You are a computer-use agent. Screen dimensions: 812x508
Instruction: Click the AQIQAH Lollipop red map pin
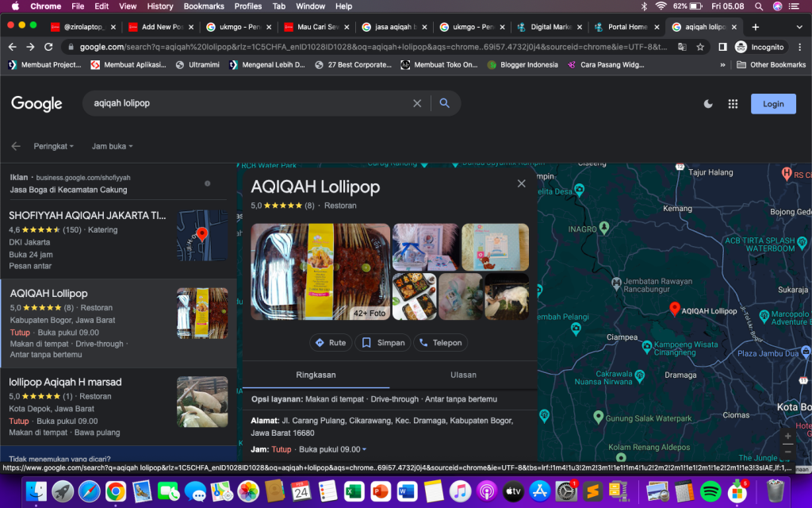coord(674,309)
